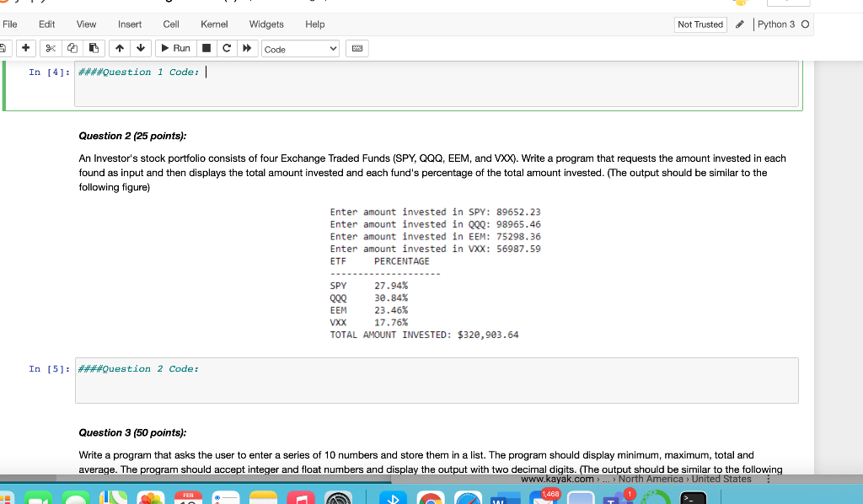
Task: Move selected cell up with arrow icon
Action: [119, 48]
